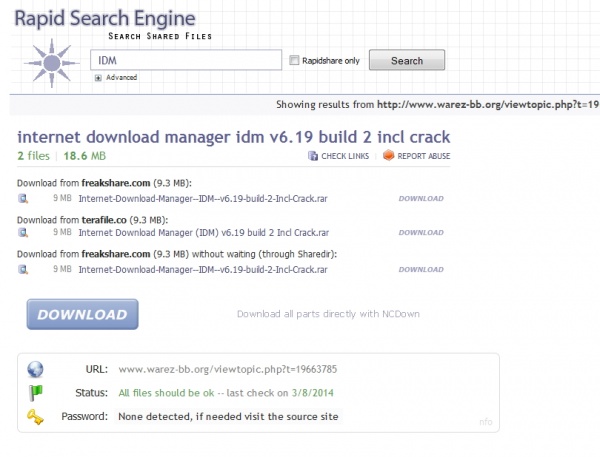Expand the Advanced search options

(x=99, y=77)
